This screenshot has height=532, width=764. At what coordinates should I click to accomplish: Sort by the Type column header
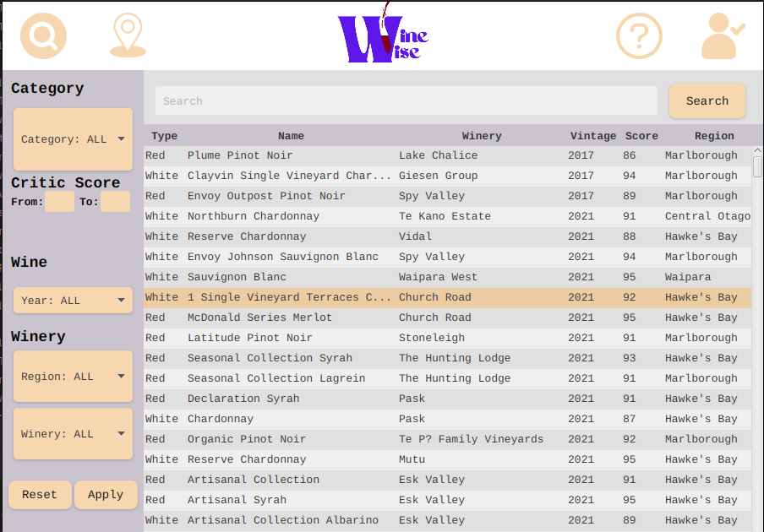coord(164,136)
